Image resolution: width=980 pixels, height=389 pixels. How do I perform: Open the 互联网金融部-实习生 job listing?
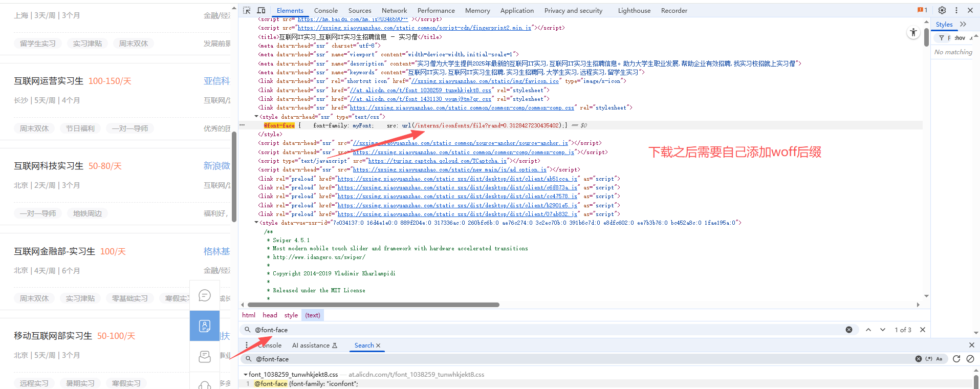point(54,251)
